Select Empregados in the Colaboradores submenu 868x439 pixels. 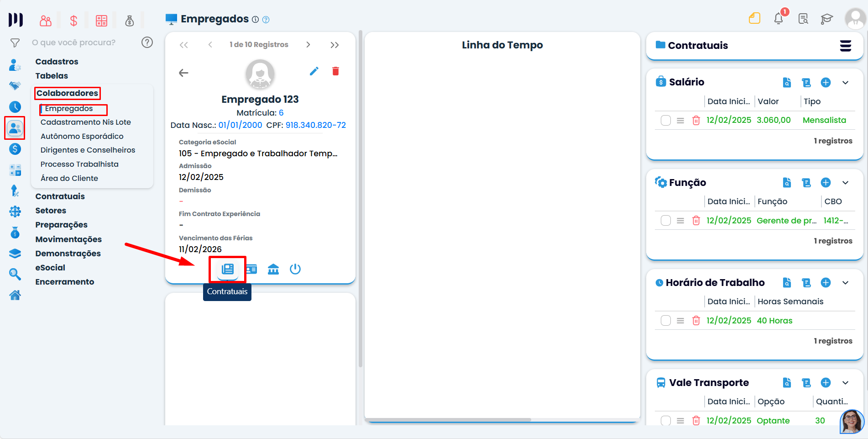[x=69, y=109]
